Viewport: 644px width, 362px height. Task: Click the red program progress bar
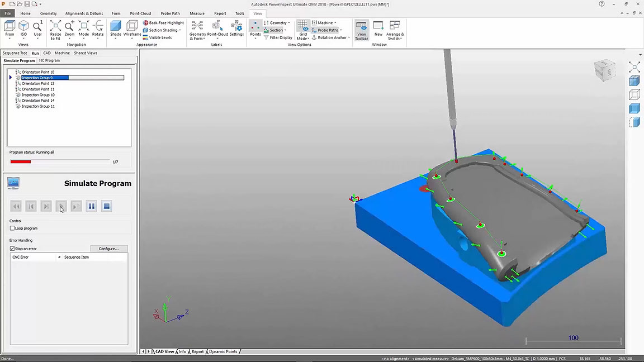[21, 161]
